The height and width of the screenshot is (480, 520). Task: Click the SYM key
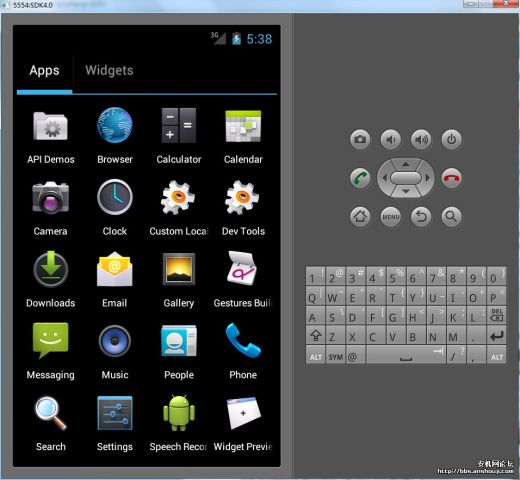[335, 355]
